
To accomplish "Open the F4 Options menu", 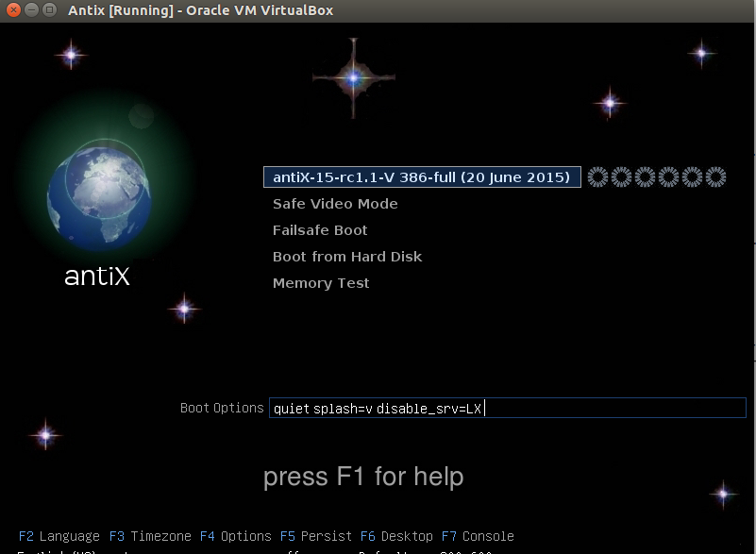I will pos(235,536).
